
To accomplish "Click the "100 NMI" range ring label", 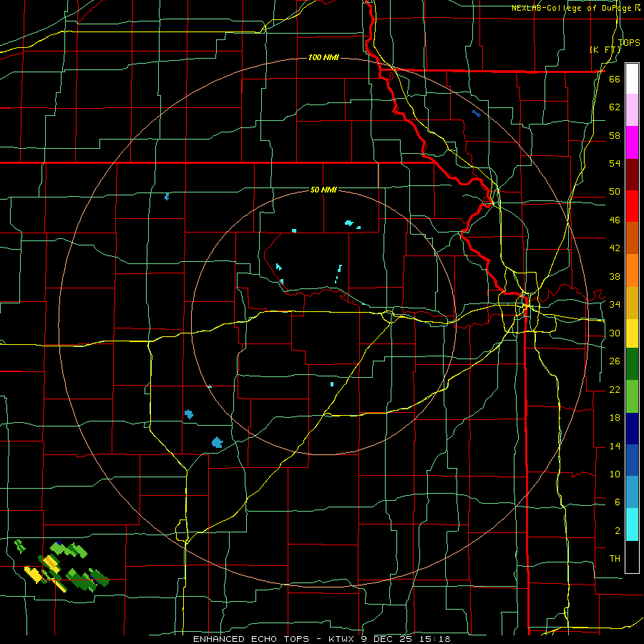I will coord(323,57).
